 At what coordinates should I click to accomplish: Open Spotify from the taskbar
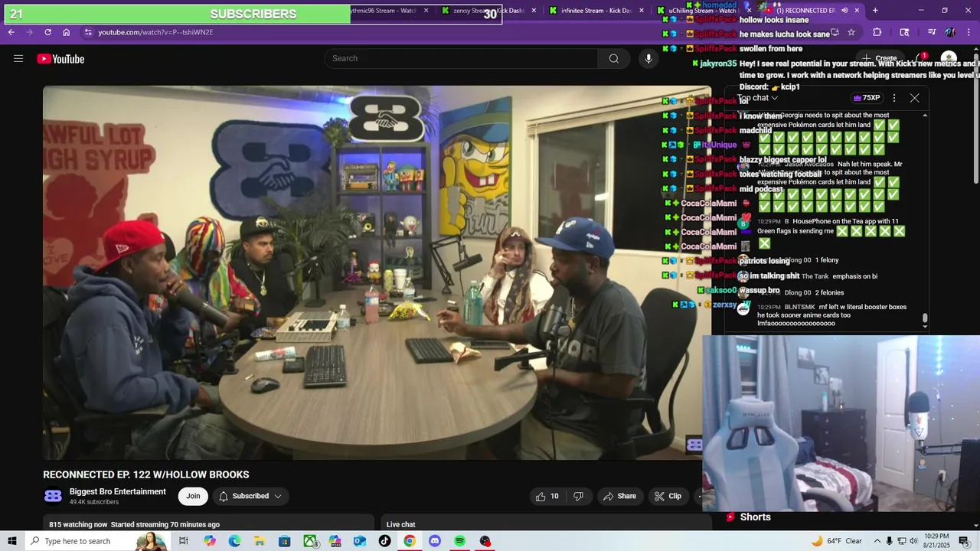tap(459, 541)
